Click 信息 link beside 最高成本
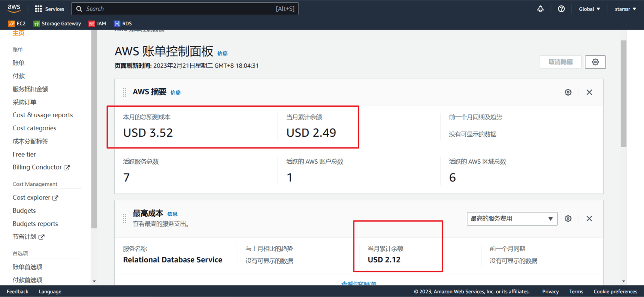This screenshot has height=297, width=644. pyautogui.click(x=172, y=214)
